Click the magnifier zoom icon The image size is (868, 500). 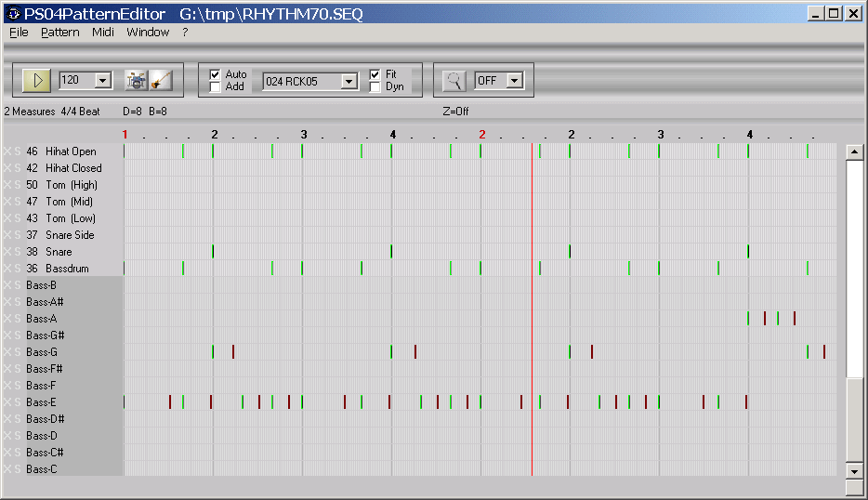coord(454,81)
